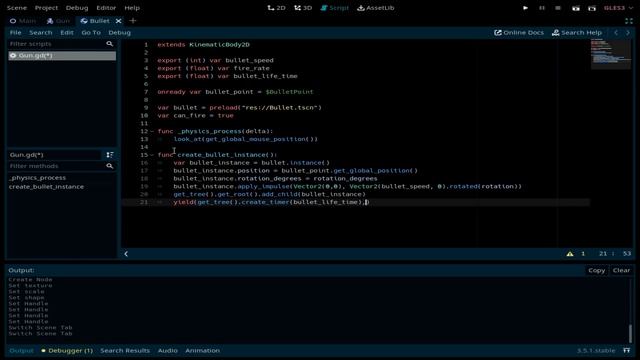Add a new scene tab
The height and width of the screenshot is (360, 640).
[132, 21]
